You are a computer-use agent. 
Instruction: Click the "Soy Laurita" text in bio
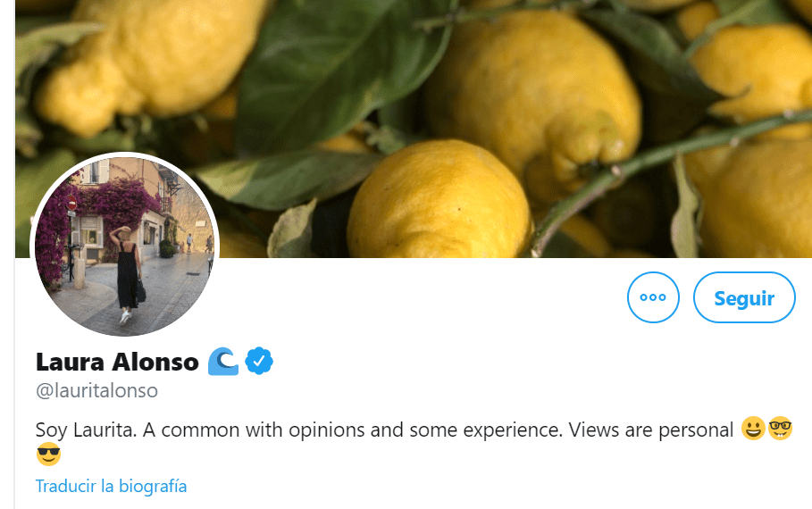[x=86, y=430]
